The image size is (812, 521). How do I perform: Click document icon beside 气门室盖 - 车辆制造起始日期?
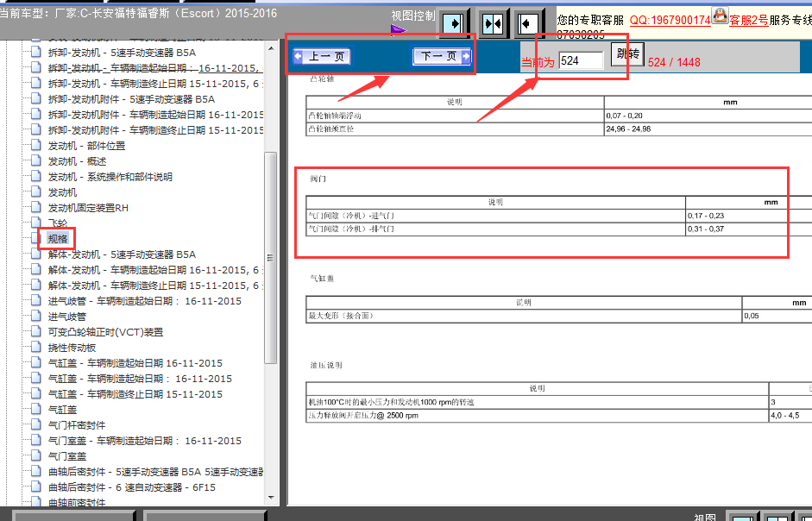point(35,440)
